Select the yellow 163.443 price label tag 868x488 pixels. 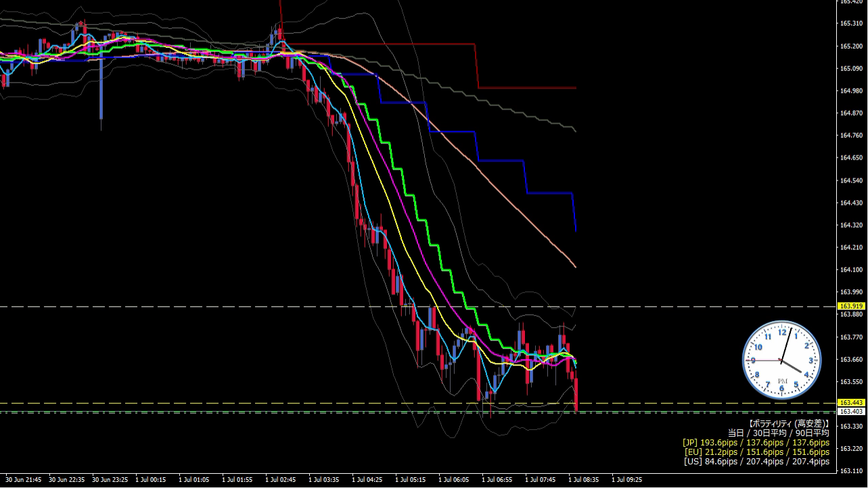(852, 403)
